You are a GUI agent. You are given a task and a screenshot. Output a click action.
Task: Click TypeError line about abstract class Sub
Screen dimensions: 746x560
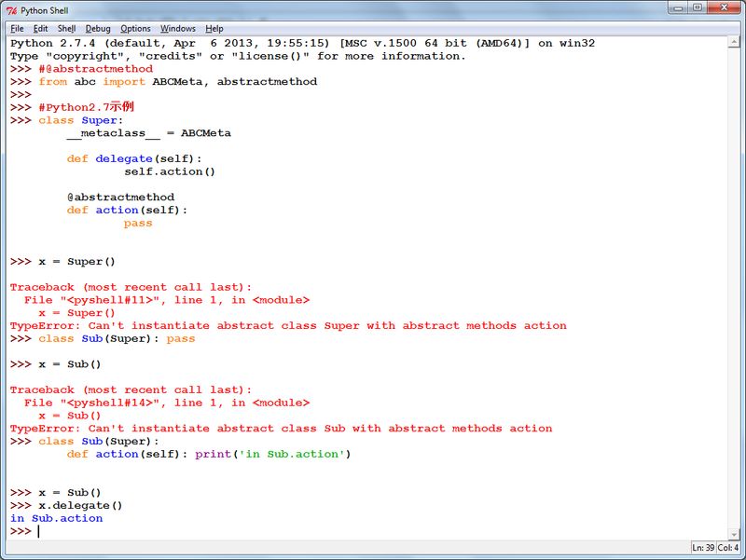tap(282, 429)
